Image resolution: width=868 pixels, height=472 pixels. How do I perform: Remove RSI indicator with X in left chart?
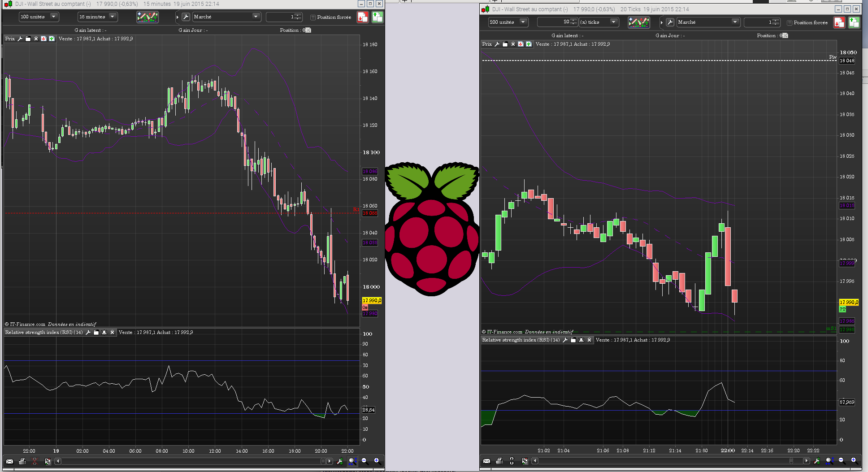coord(113,332)
